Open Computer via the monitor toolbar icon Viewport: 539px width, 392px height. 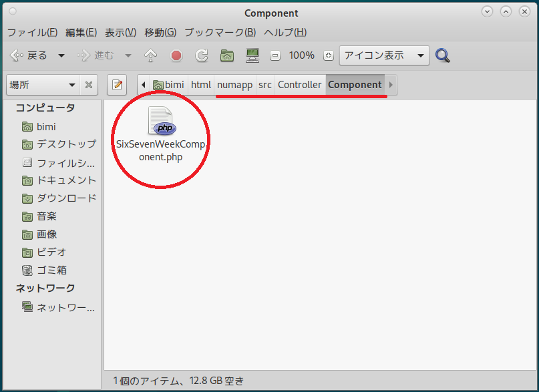click(x=252, y=55)
